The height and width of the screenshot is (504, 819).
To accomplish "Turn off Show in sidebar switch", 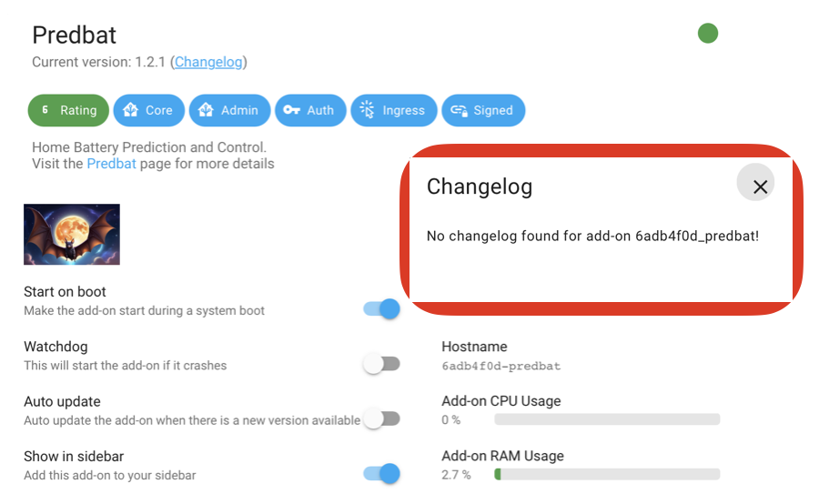I will pos(382,474).
